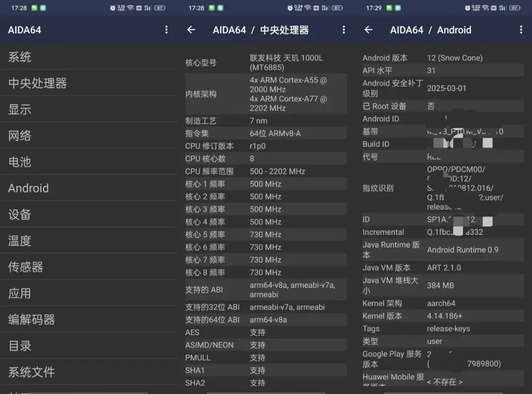Tap 类型 user row
The height and width of the screenshot is (394, 532).
pos(443,341)
